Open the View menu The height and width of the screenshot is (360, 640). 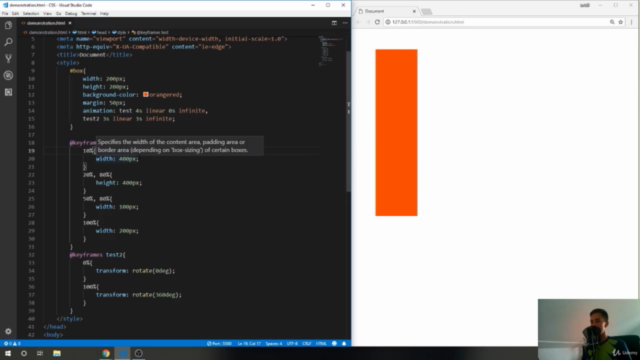click(x=47, y=13)
